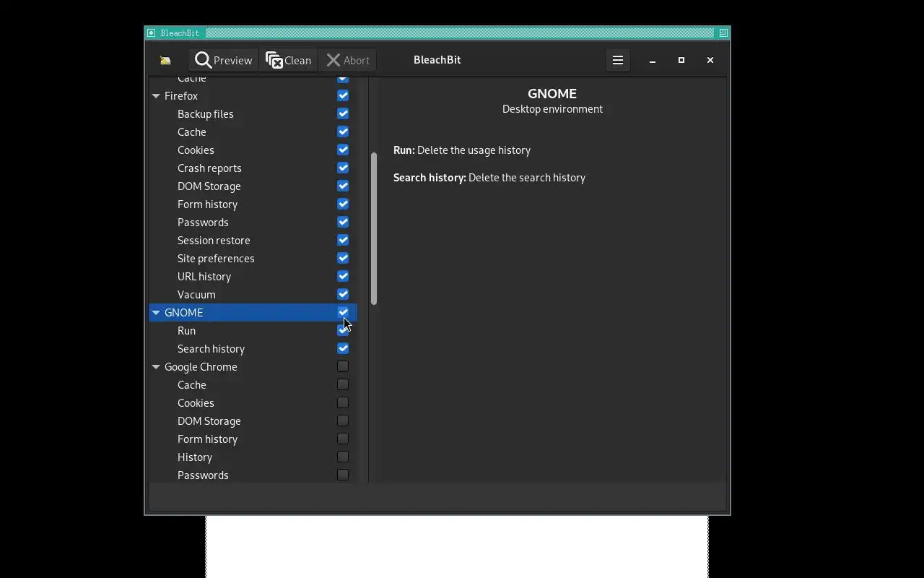924x578 pixels.
Task: Click the Preview magnifier button
Action: pos(224,60)
